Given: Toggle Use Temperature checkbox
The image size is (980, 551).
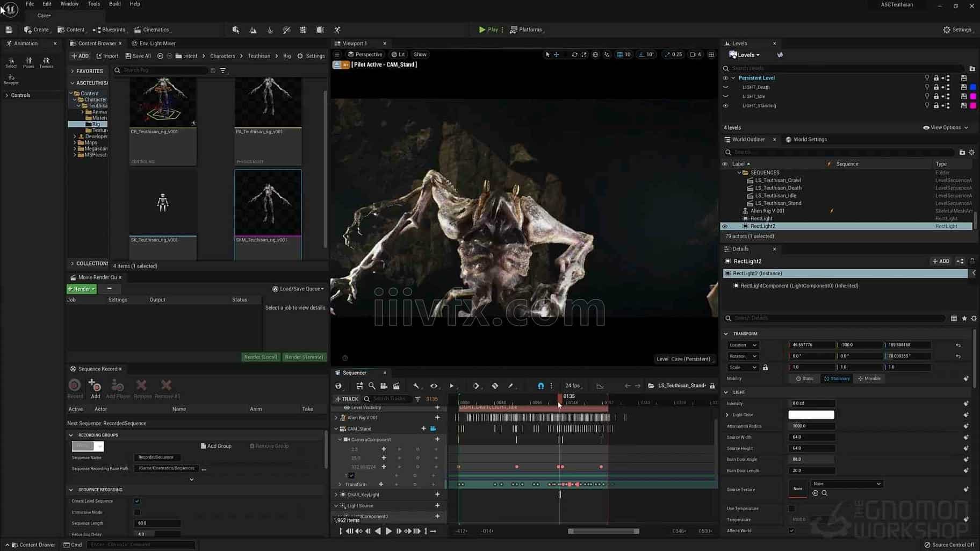Looking at the screenshot, I should (791, 509).
